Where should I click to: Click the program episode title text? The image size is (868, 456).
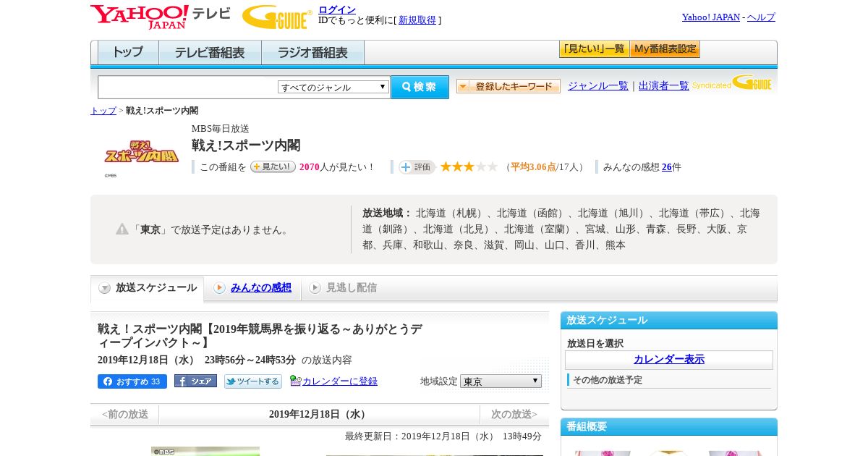click(260, 336)
